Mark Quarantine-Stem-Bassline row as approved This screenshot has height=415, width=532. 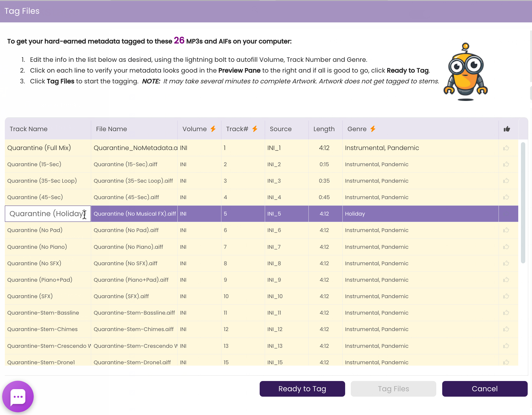pos(506,313)
